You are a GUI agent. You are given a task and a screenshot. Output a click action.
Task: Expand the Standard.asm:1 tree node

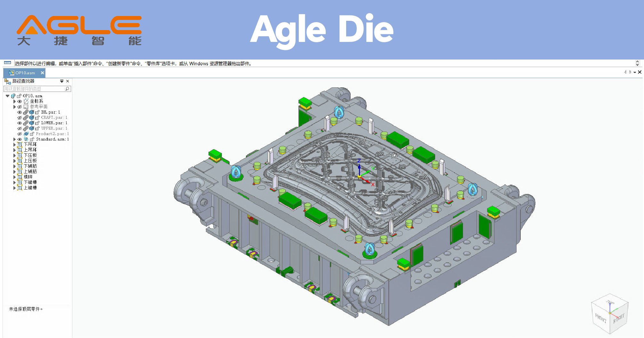14,139
